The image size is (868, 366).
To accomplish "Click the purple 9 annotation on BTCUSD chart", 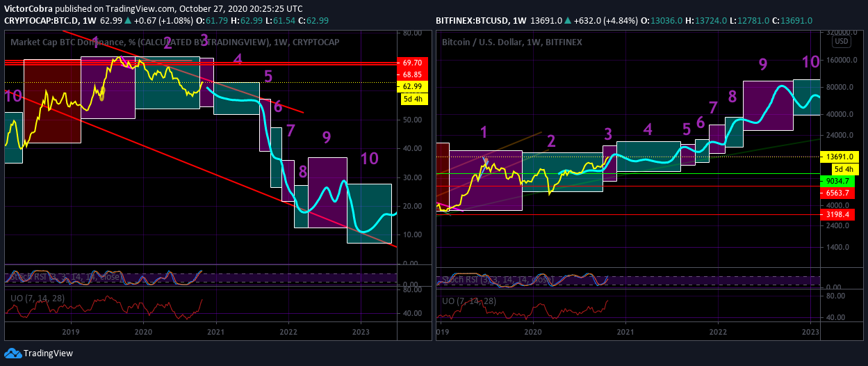I will tap(763, 65).
